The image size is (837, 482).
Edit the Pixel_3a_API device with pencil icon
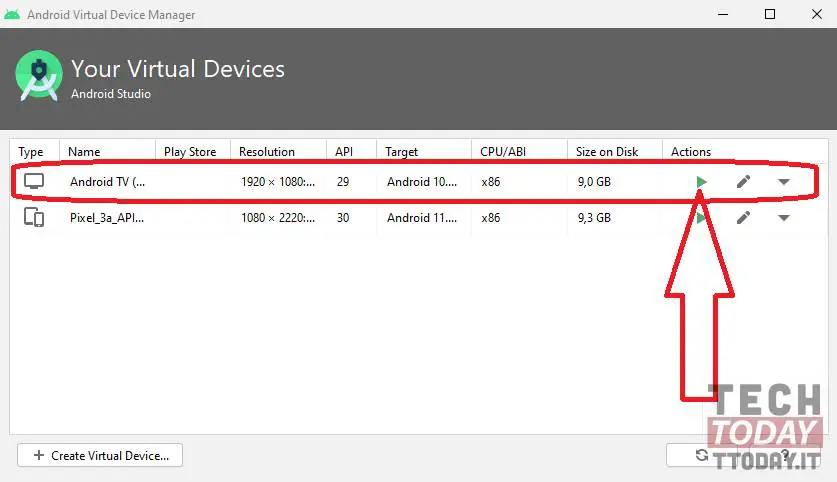pos(743,218)
